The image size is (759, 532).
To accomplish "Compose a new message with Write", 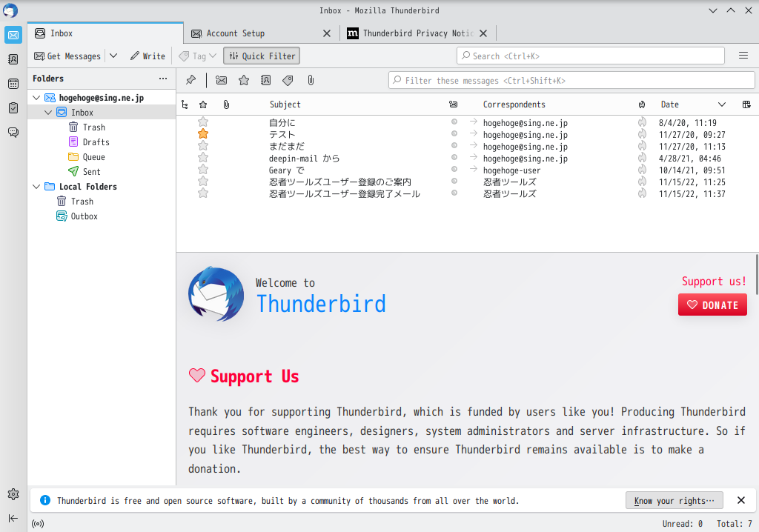I will coord(148,56).
